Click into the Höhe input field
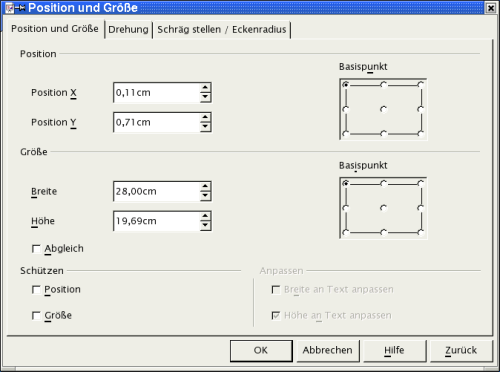 click(x=157, y=221)
